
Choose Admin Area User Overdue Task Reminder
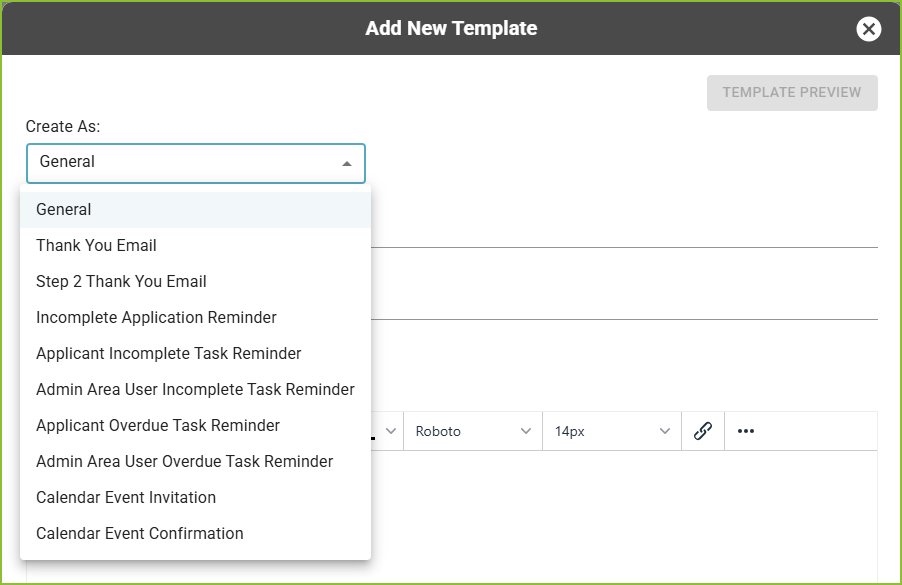click(184, 462)
